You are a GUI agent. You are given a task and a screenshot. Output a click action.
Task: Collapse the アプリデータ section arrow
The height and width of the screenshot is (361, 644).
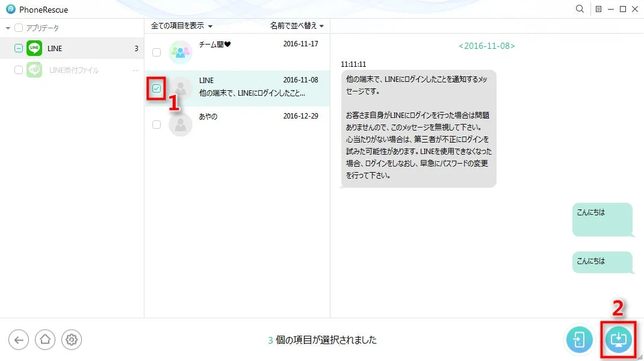7,26
